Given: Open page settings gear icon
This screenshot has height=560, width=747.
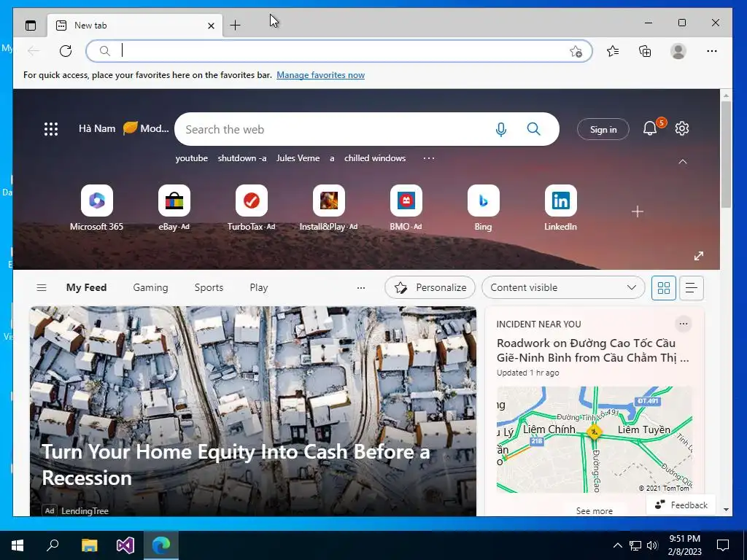Looking at the screenshot, I should pos(682,128).
